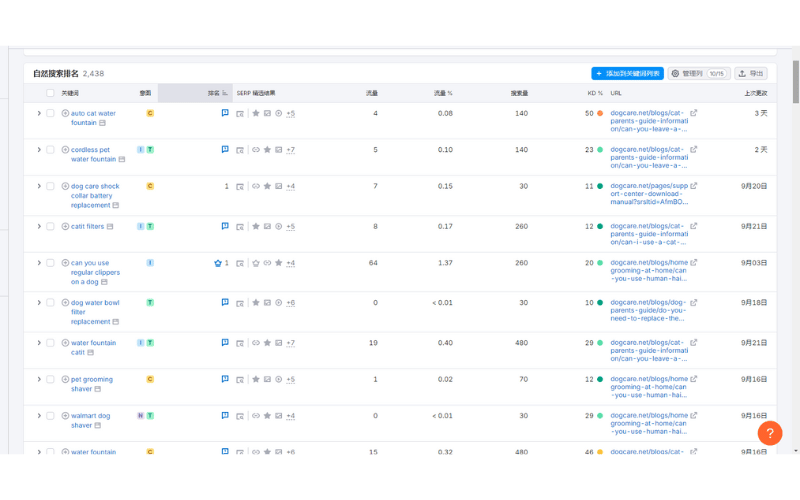Sort by 流量 % column header
Image resolution: width=800 pixels, height=500 pixels.
443,93
